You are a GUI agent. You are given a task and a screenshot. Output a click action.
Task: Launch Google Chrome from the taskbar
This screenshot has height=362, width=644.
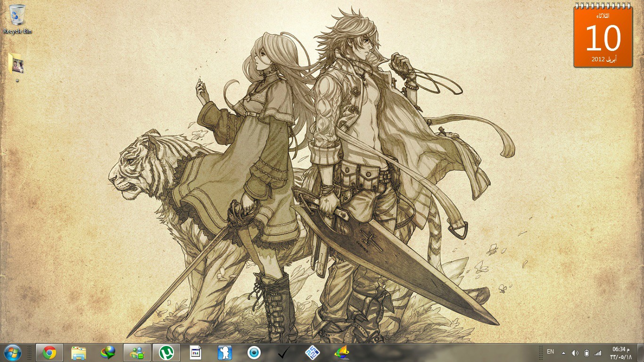coord(50,353)
